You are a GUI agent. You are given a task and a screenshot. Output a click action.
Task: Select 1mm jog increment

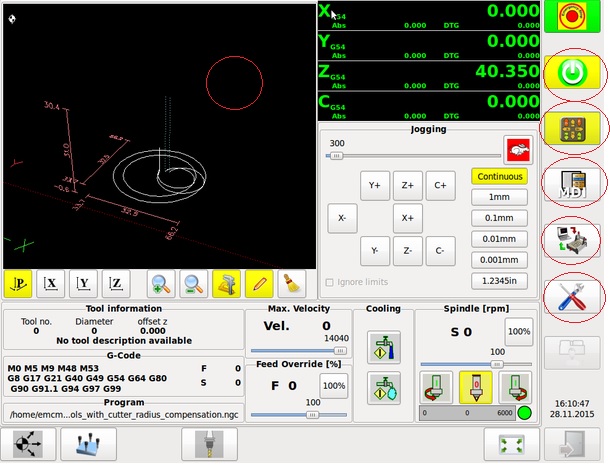tap(500, 197)
